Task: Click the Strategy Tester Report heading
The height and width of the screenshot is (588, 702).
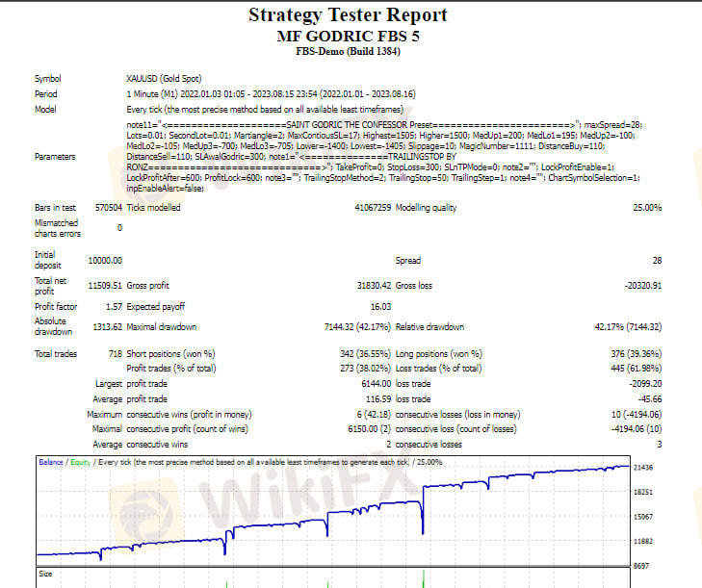Action: point(348,14)
